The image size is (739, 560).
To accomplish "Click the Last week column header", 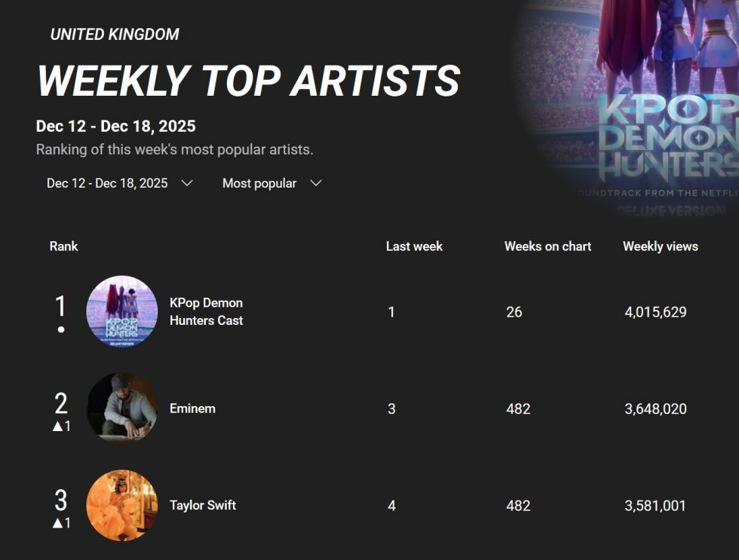I will tap(414, 246).
